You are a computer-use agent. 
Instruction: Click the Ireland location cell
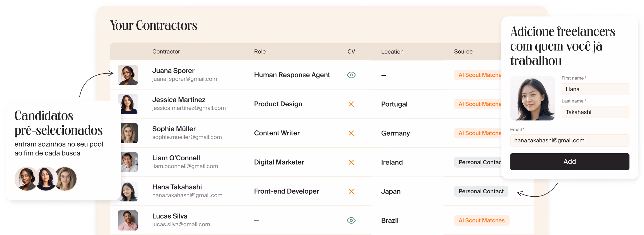pyautogui.click(x=392, y=162)
